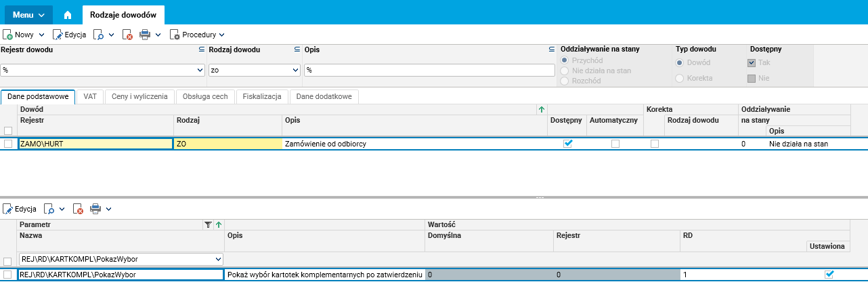Click the lower panel printer icon

coord(95,209)
